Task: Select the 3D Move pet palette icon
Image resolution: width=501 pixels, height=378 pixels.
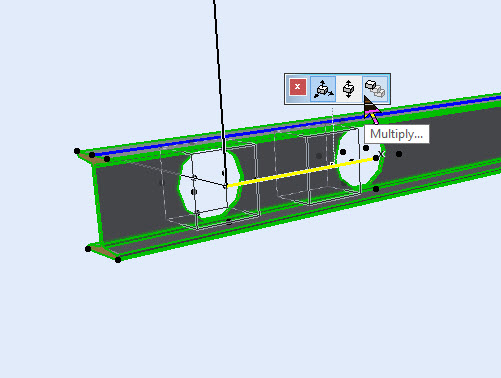Action: (323, 89)
